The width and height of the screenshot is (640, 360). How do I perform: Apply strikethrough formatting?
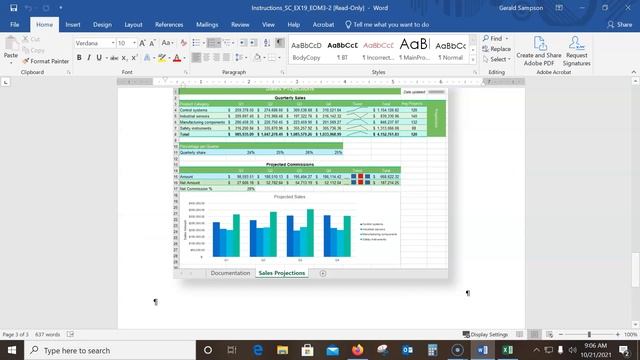114,58
